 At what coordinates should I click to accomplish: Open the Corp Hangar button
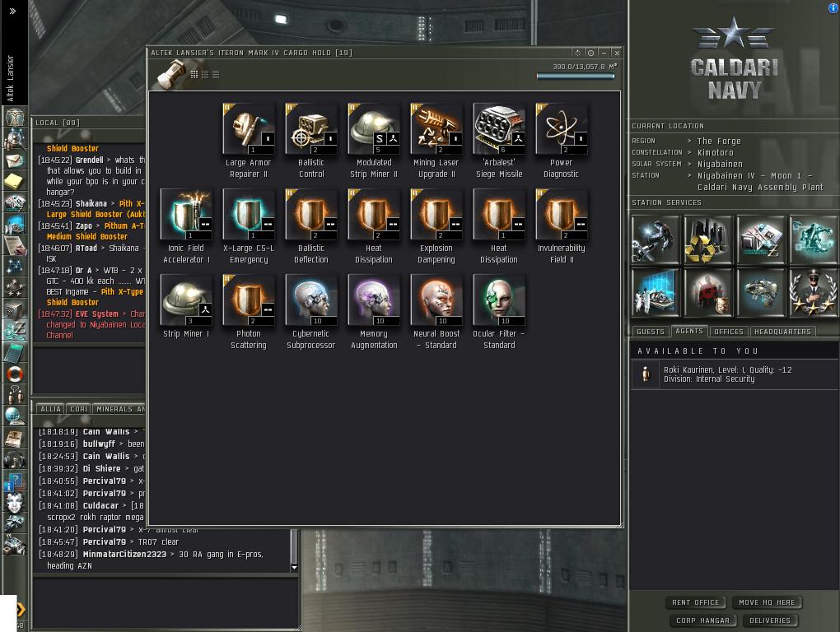point(702,620)
